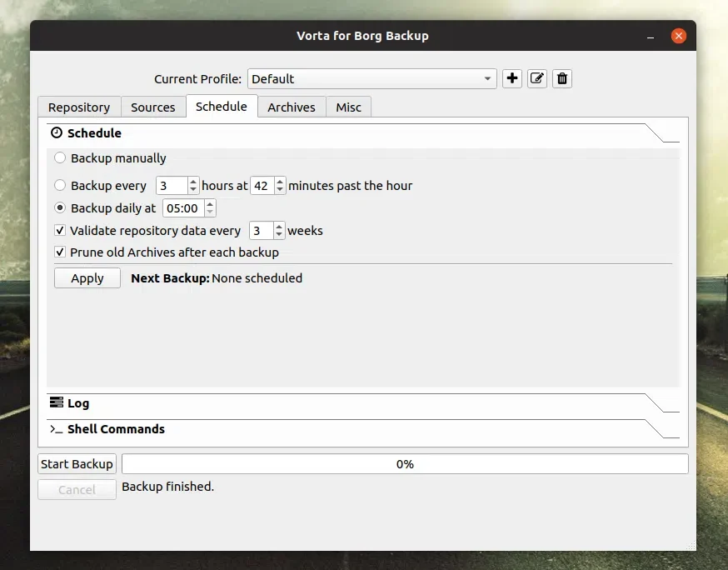
Task: Expand the Log section
Action: (78, 403)
